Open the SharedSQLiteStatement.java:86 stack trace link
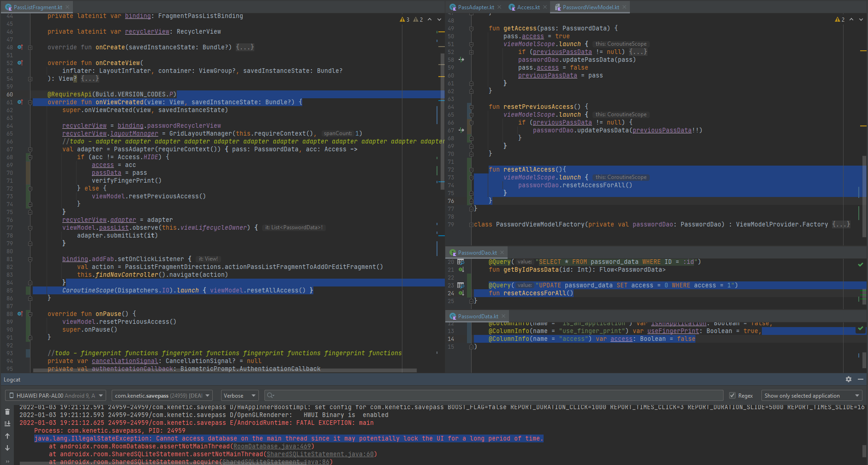Image resolution: width=868 pixels, height=465 pixels. click(275, 462)
